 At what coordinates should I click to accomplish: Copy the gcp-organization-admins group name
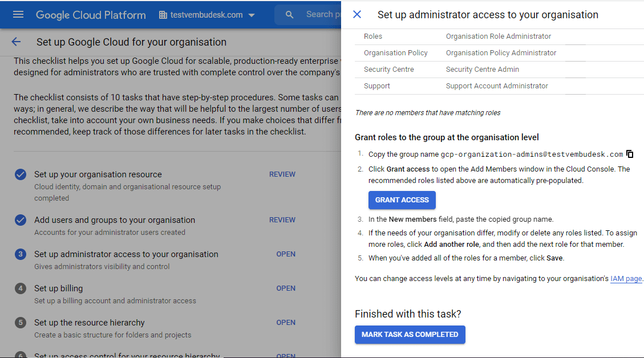630,154
